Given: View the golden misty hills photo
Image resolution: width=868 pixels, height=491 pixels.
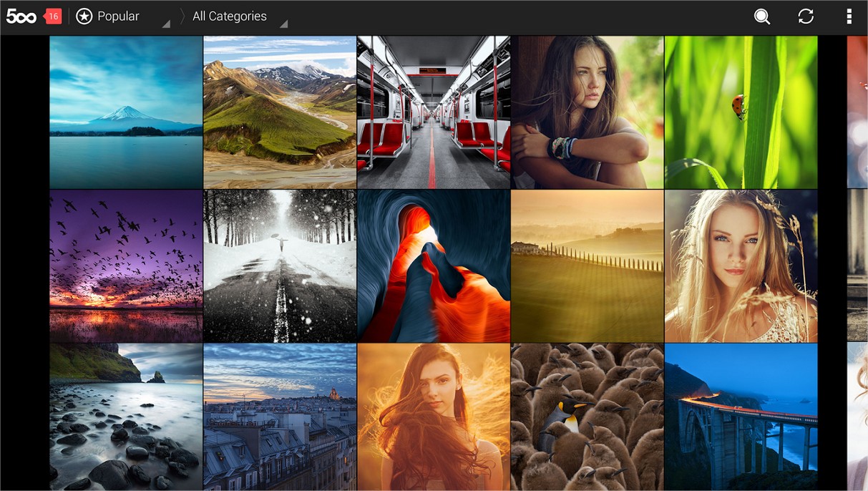Looking at the screenshot, I should [587, 266].
